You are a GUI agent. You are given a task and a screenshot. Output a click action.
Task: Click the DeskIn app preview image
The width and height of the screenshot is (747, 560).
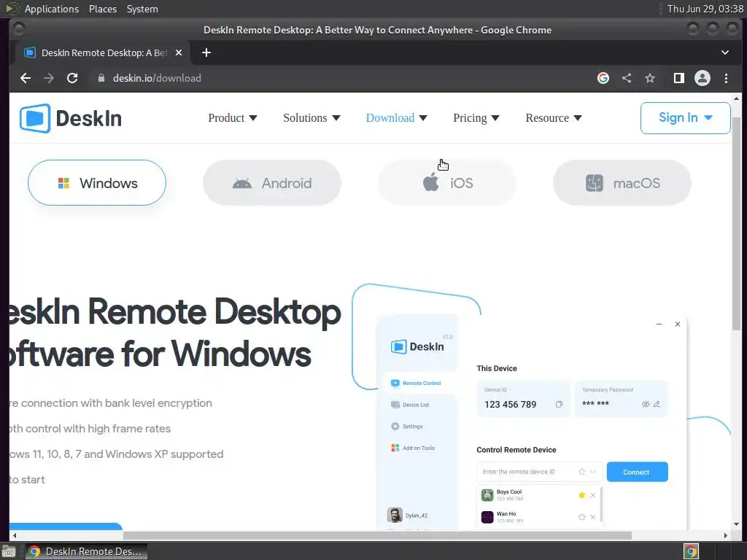point(531,421)
